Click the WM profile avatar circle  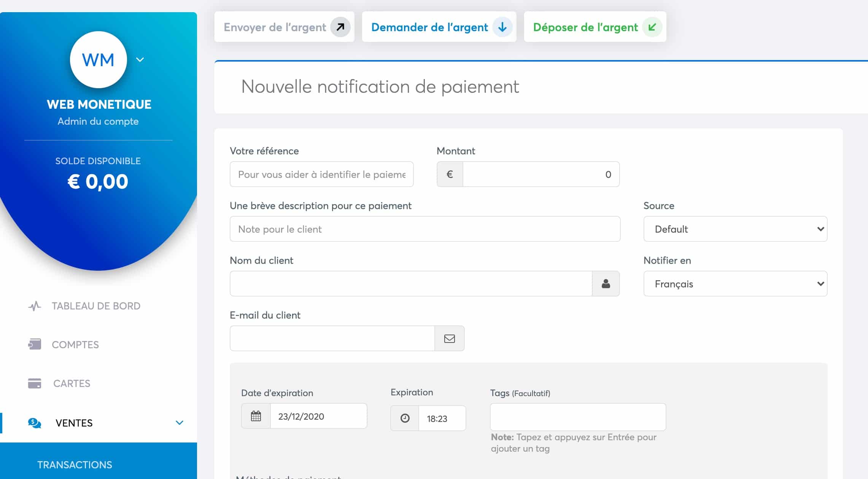pos(98,60)
